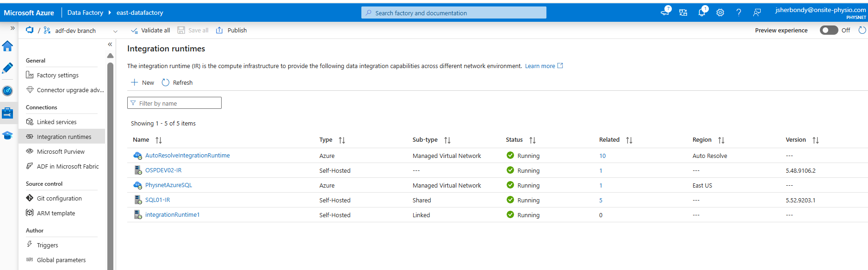Open Linked services in the sidebar

[56, 122]
